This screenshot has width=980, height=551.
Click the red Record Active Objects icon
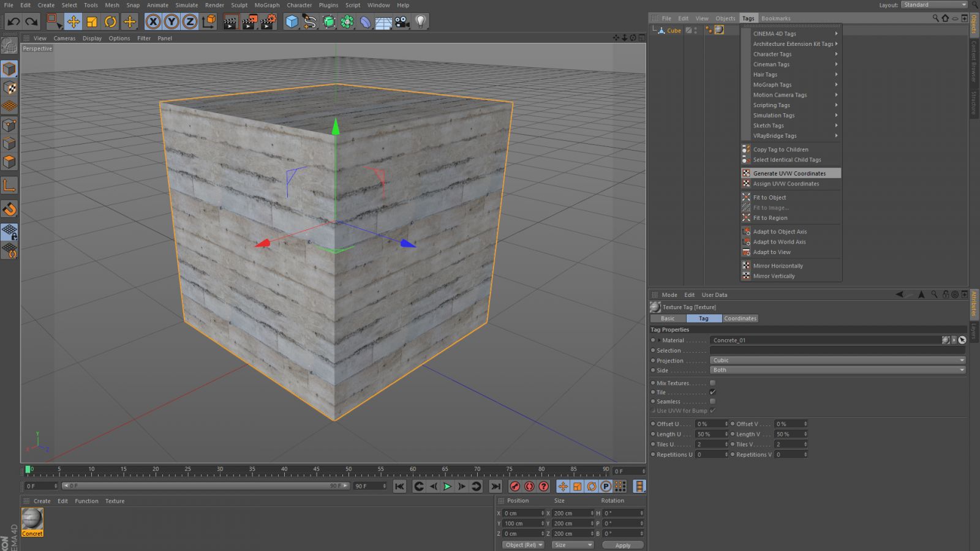tap(515, 486)
